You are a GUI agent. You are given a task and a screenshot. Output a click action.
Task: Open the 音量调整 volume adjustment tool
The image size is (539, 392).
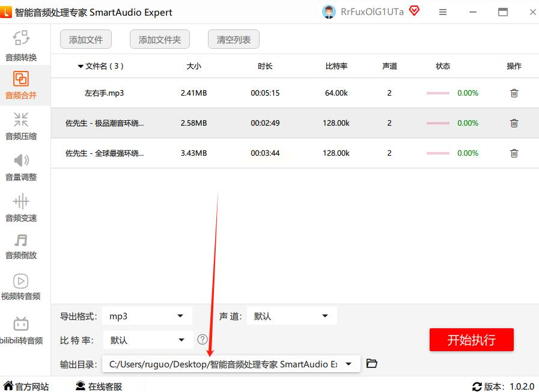click(x=21, y=168)
